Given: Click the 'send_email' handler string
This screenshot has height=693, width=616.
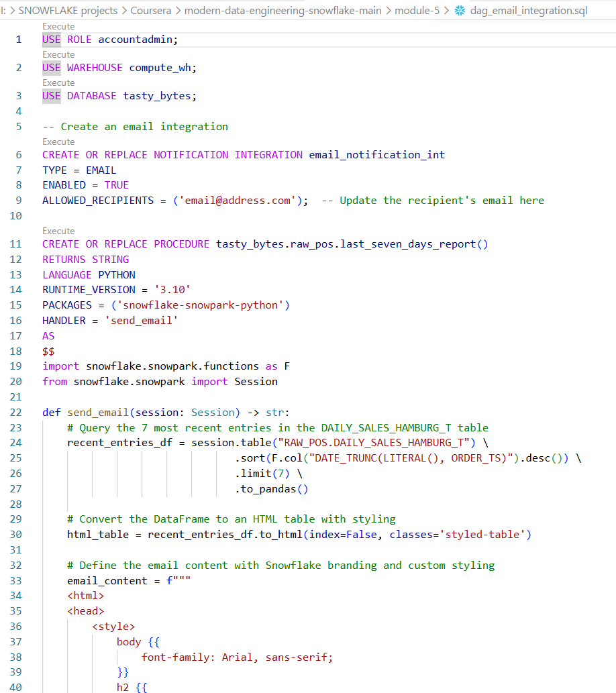Looking at the screenshot, I should [x=141, y=321].
